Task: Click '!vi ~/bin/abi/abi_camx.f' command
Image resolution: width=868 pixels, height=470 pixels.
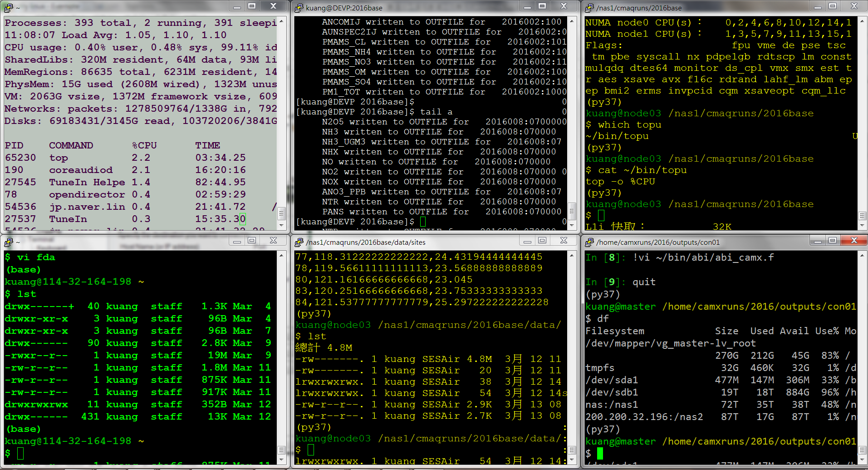Action: (703, 257)
